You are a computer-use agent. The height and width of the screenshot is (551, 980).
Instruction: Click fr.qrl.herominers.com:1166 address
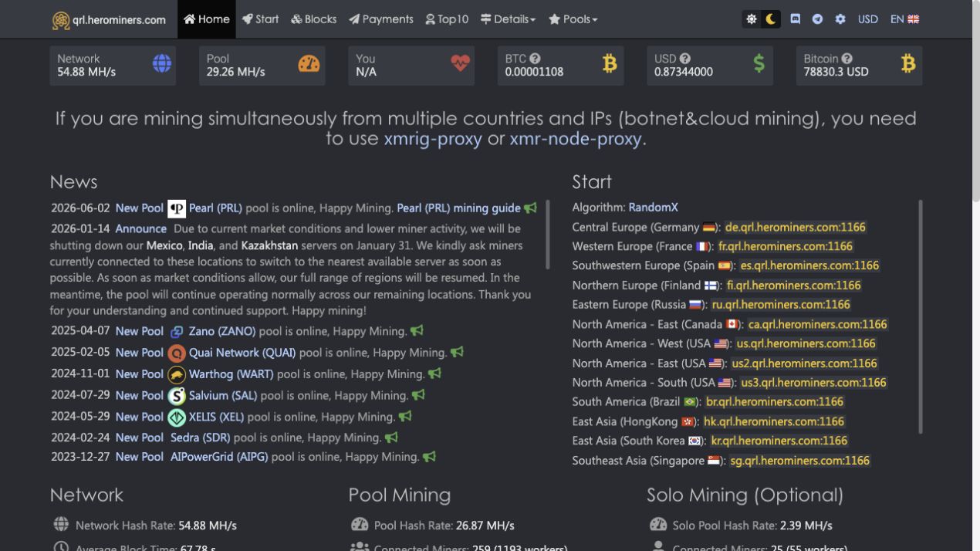(785, 246)
